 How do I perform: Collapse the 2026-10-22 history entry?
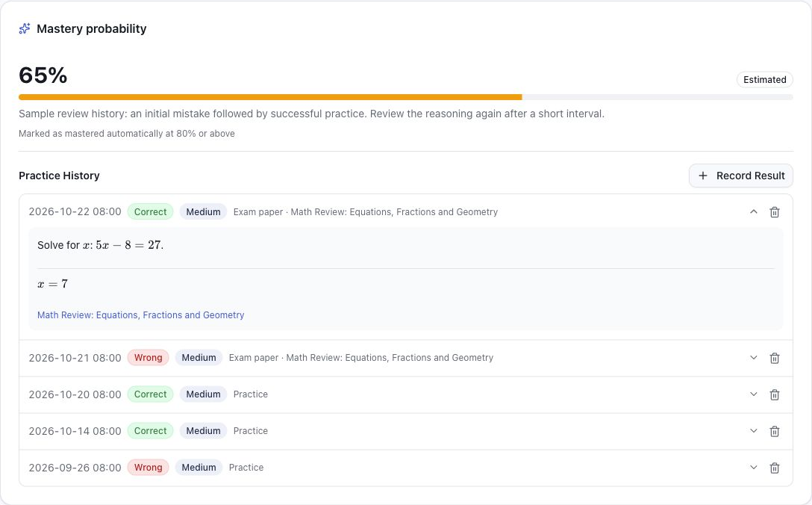point(754,211)
